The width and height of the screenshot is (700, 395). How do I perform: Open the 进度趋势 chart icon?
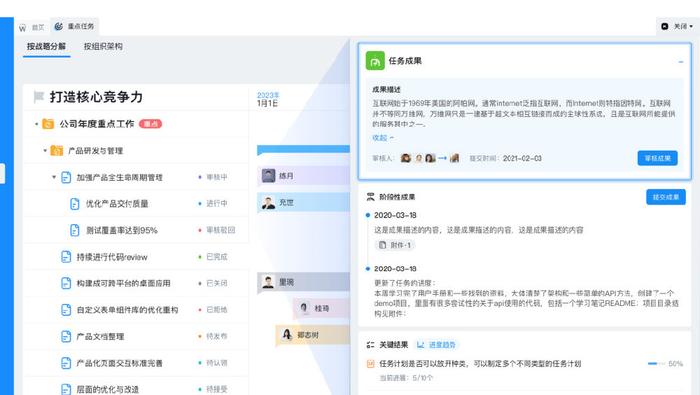point(420,345)
